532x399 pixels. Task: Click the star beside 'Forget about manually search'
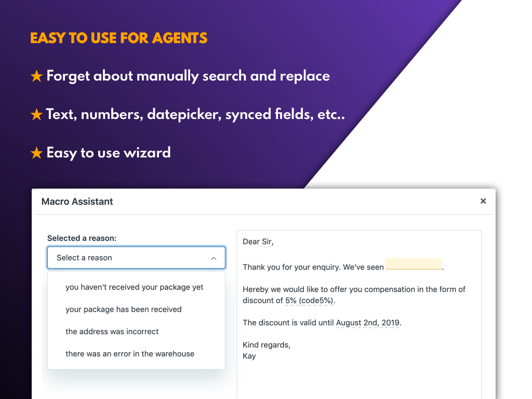36,76
